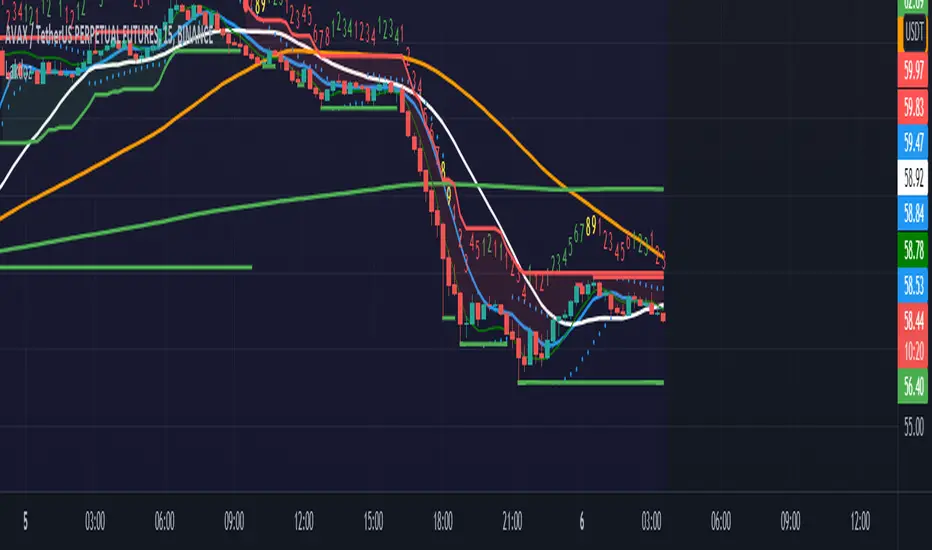
Task: Select the green 56.40 price label
Action: pyautogui.click(x=913, y=386)
